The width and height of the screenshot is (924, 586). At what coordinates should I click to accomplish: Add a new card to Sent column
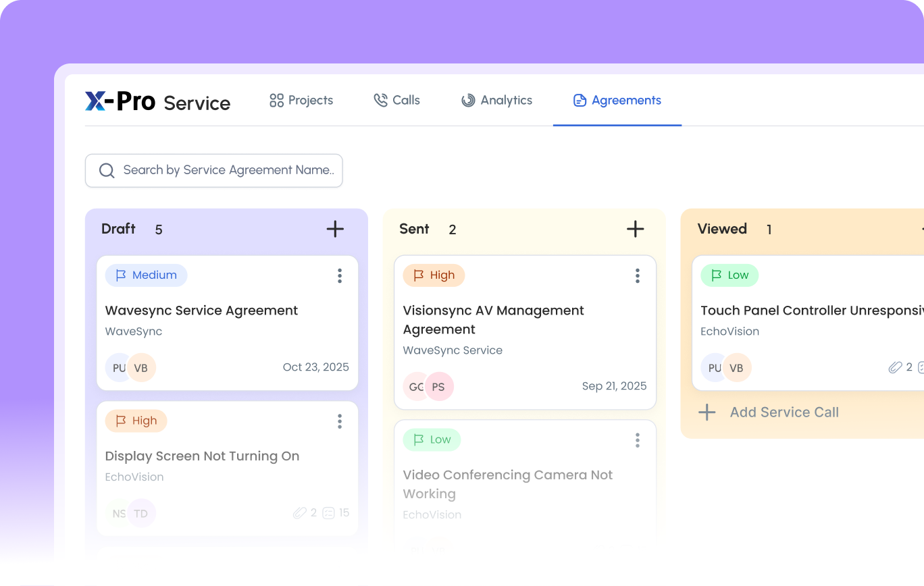tap(635, 229)
